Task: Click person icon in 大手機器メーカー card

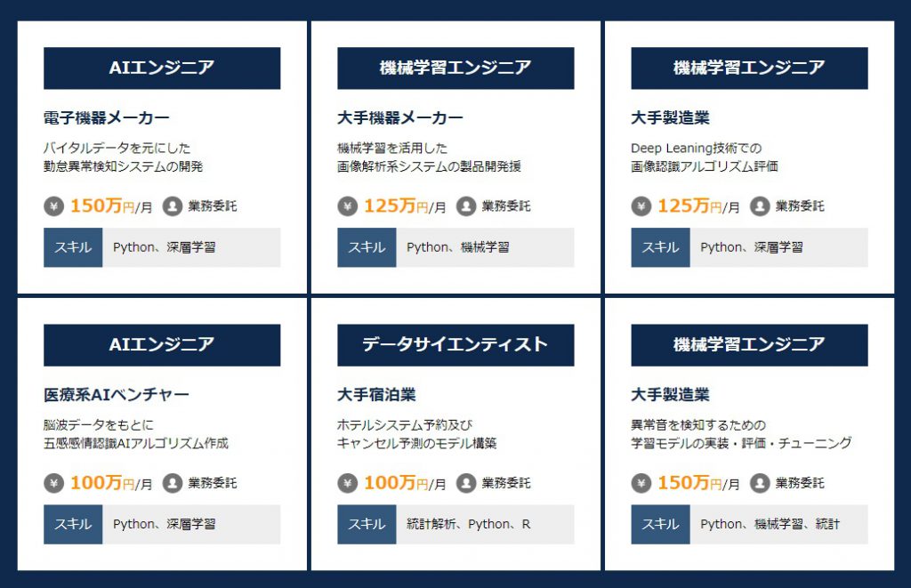Action: pos(466,205)
